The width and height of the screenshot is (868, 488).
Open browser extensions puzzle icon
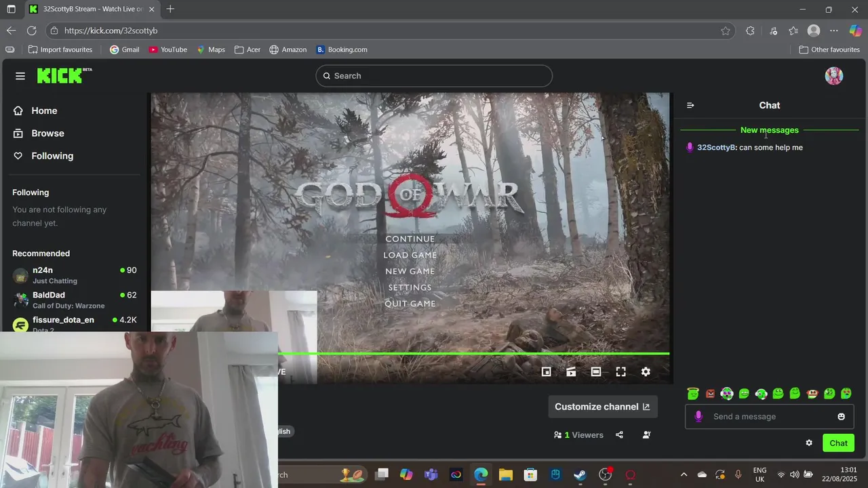point(750,30)
